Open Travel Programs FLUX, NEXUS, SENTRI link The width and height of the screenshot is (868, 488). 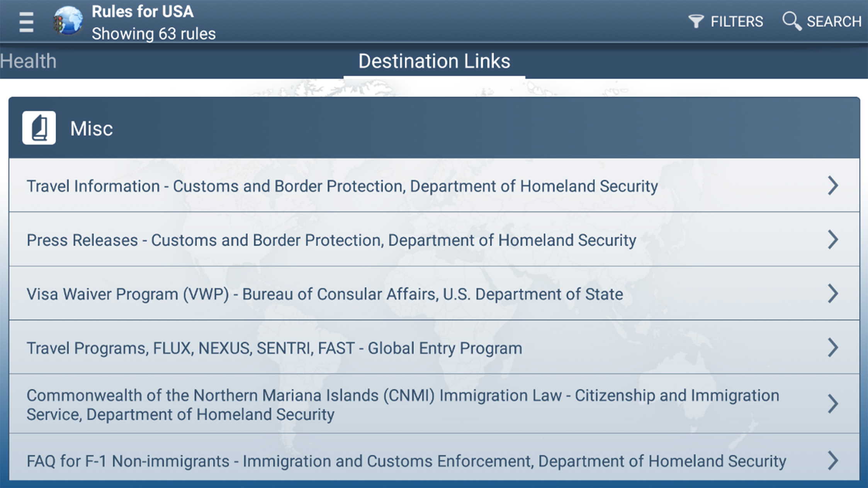274,349
